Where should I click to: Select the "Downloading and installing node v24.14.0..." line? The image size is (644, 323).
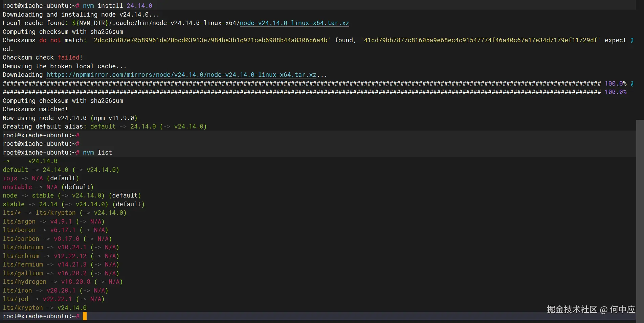tap(81, 15)
